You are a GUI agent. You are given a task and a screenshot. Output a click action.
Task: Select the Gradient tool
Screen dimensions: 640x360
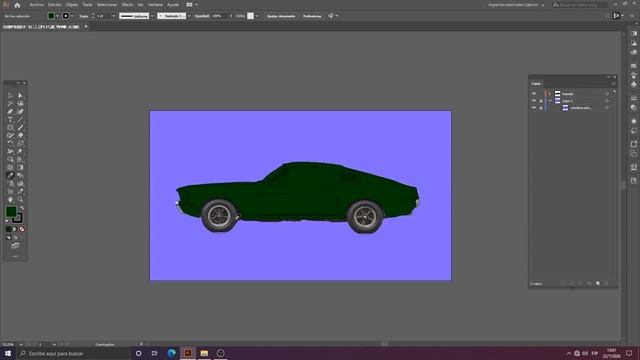click(x=20, y=167)
